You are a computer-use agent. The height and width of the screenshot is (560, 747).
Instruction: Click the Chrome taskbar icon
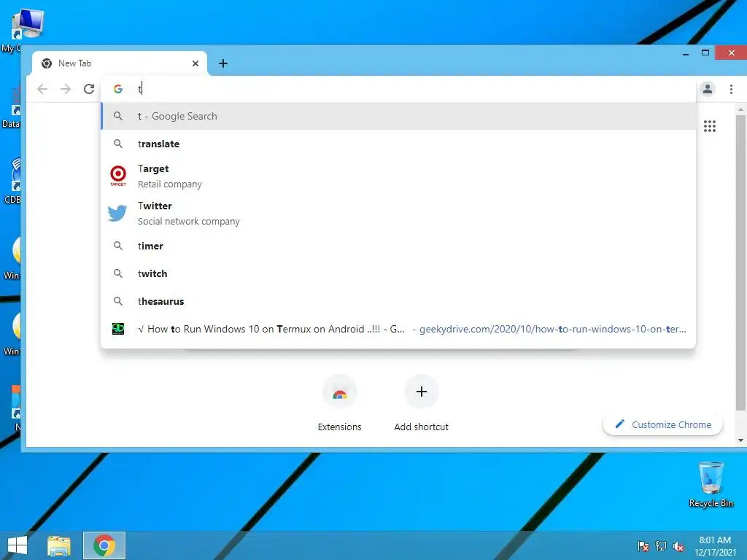104,545
